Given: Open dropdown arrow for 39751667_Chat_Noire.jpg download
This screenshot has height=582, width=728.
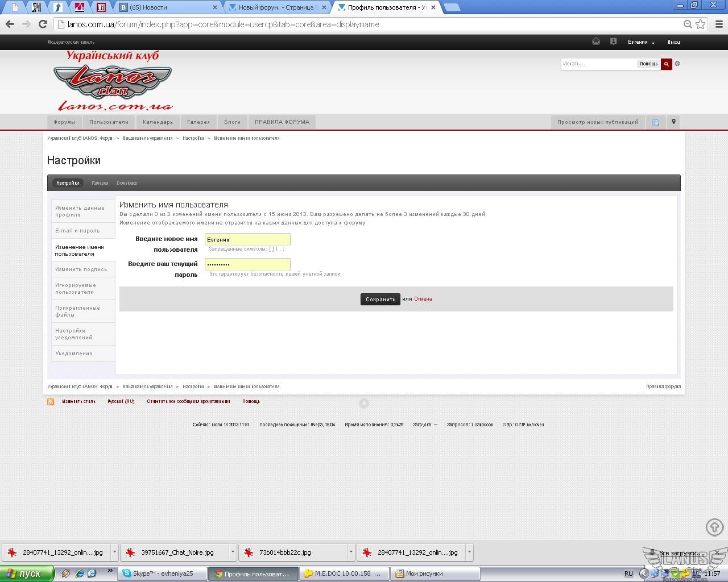Looking at the screenshot, I should click(233, 552).
